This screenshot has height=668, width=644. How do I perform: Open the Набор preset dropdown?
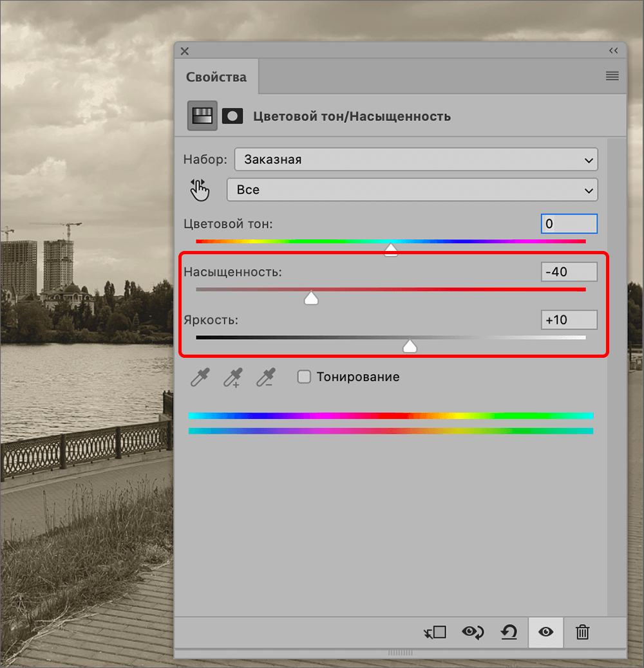pyautogui.click(x=416, y=160)
